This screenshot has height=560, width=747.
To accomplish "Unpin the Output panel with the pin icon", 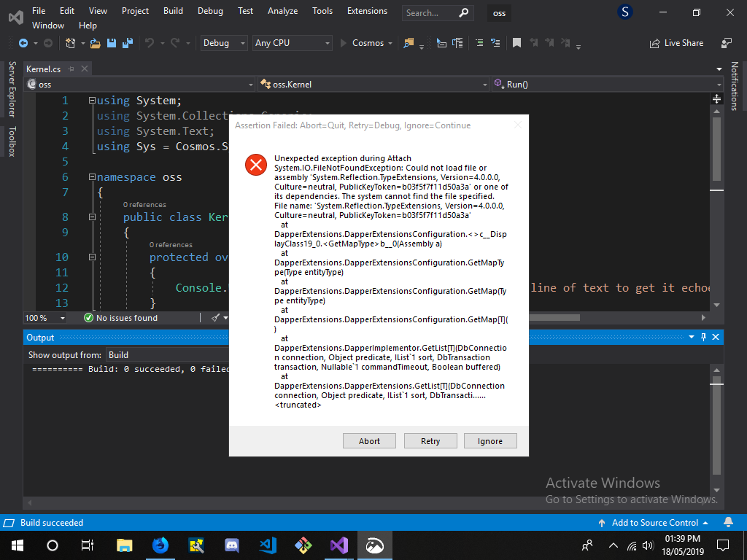I will [x=703, y=337].
